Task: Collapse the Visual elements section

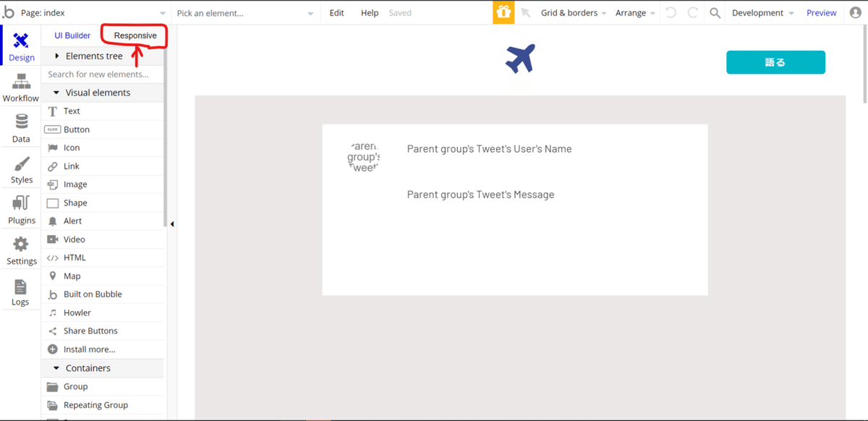Action: tap(56, 93)
